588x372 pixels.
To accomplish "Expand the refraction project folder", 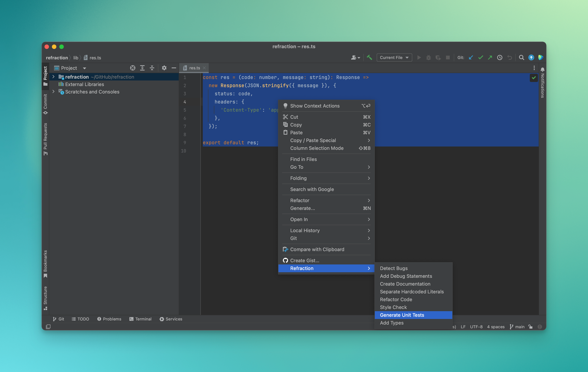I will 53,77.
